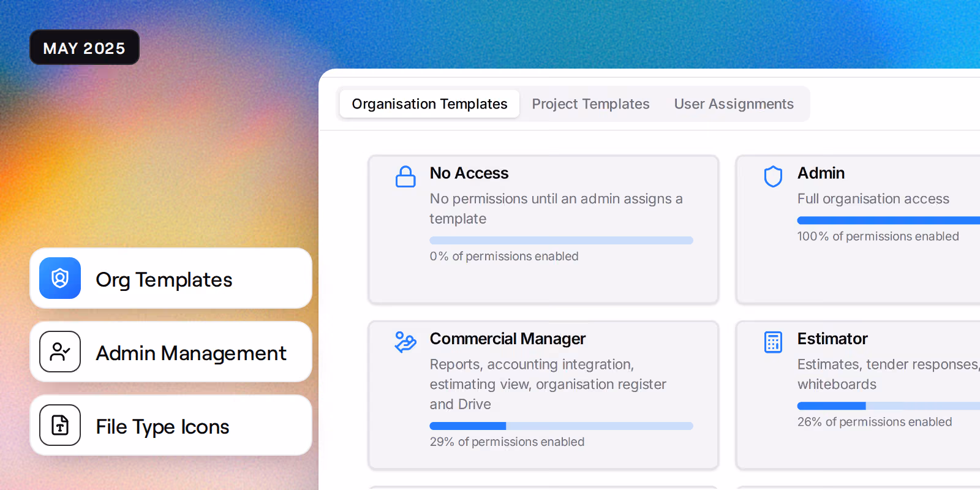Select the Org Templates feature button
The width and height of the screenshot is (980, 490).
click(x=171, y=278)
